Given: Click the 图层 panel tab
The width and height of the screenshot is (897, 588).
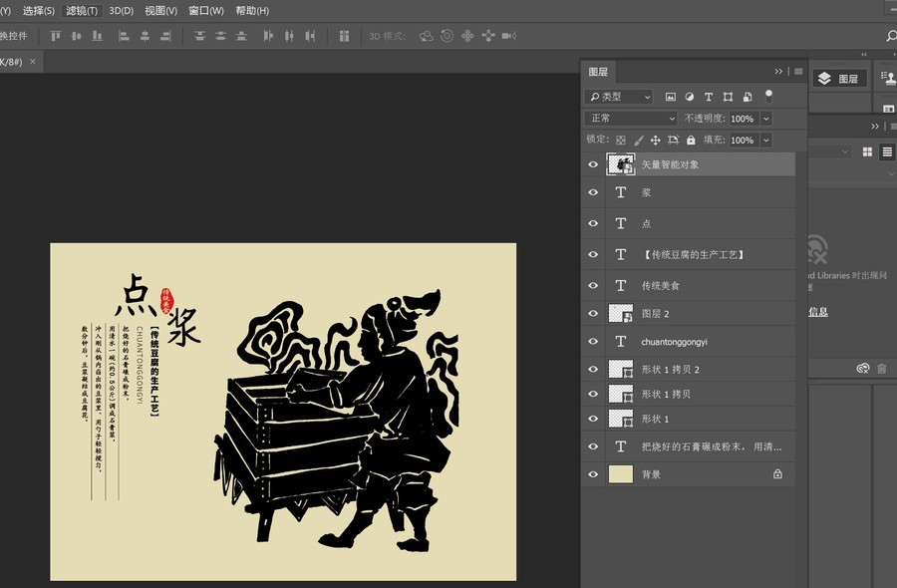Looking at the screenshot, I should tap(598, 72).
